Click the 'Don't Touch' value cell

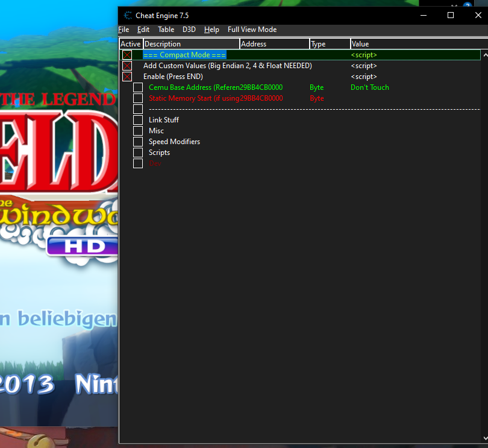pos(370,87)
